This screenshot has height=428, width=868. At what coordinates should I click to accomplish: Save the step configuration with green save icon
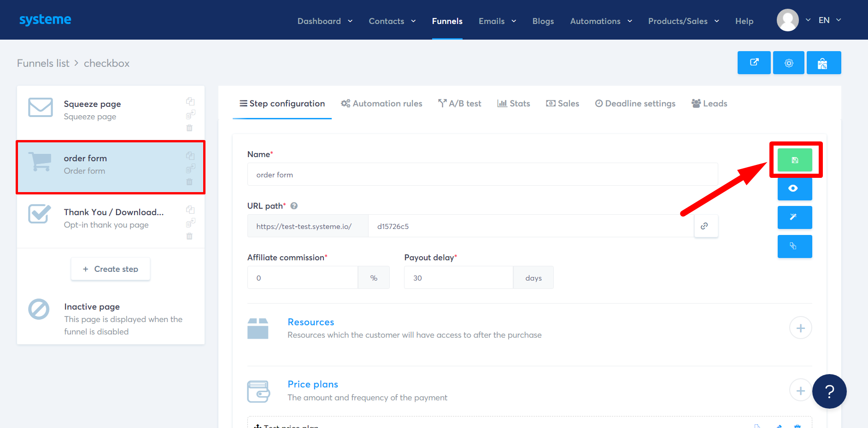click(x=795, y=160)
